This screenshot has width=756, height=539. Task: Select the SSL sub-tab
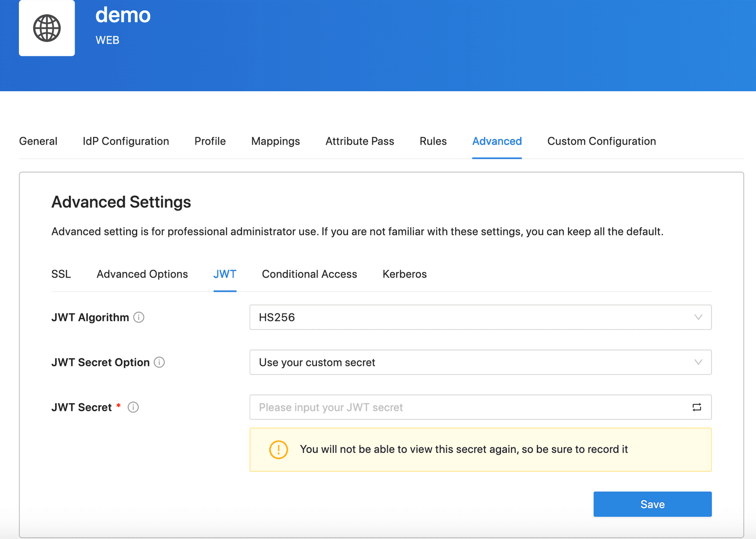(x=61, y=274)
